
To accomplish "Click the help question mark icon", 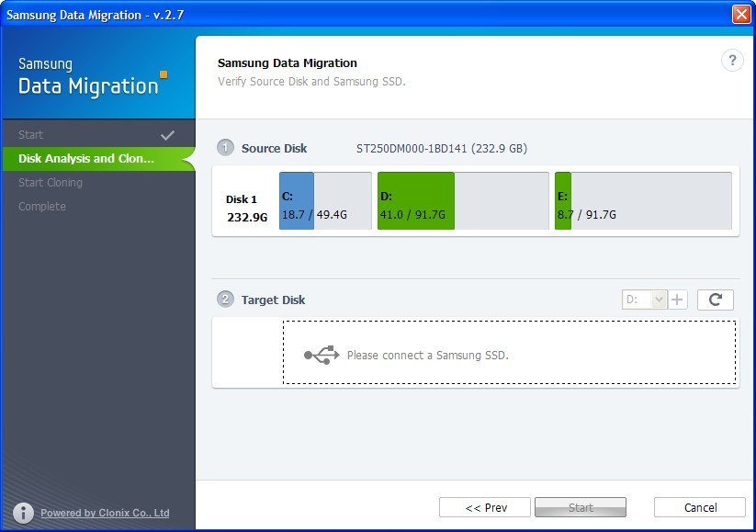I will [x=732, y=61].
